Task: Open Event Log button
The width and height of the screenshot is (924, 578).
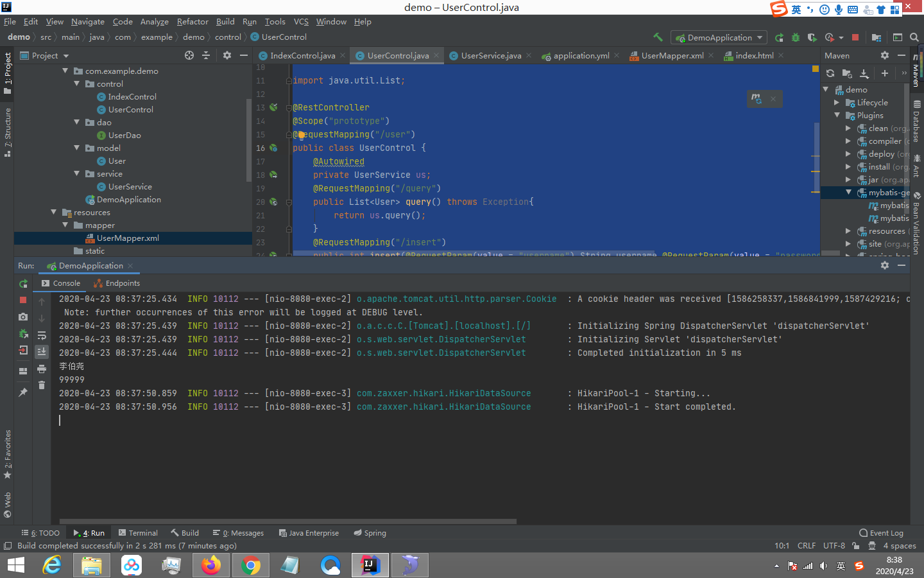Action: point(881,532)
